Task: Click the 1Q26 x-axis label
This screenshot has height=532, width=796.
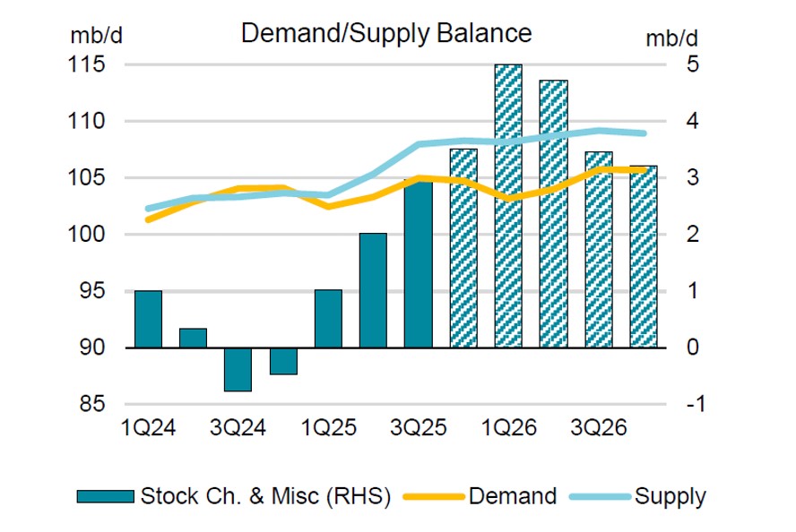Action: (508, 427)
